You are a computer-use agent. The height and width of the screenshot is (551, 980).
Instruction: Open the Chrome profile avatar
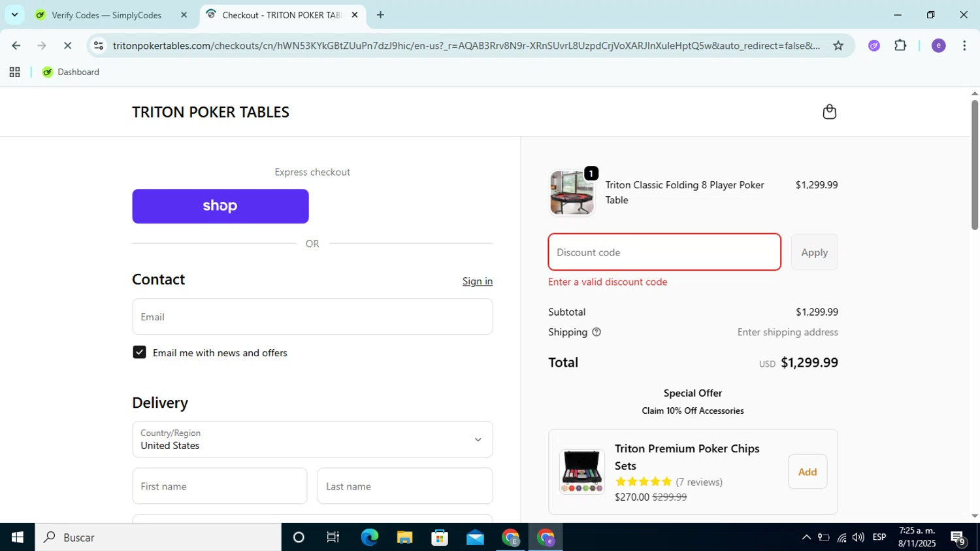(938, 46)
